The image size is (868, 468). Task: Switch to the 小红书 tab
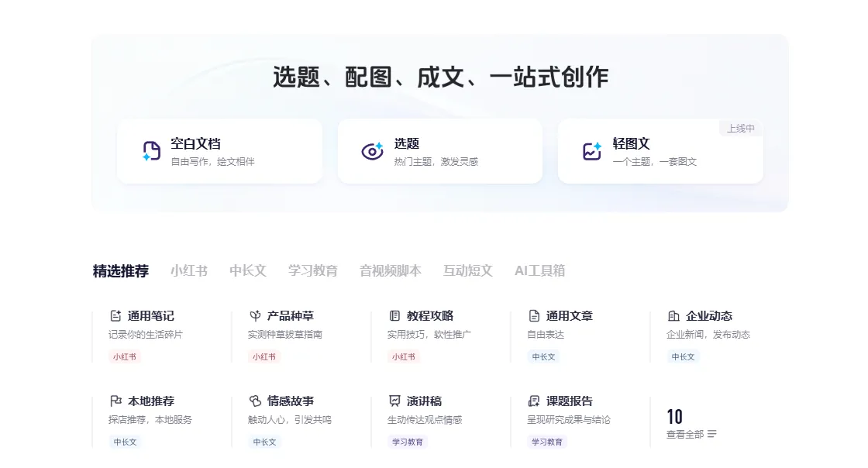point(189,271)
